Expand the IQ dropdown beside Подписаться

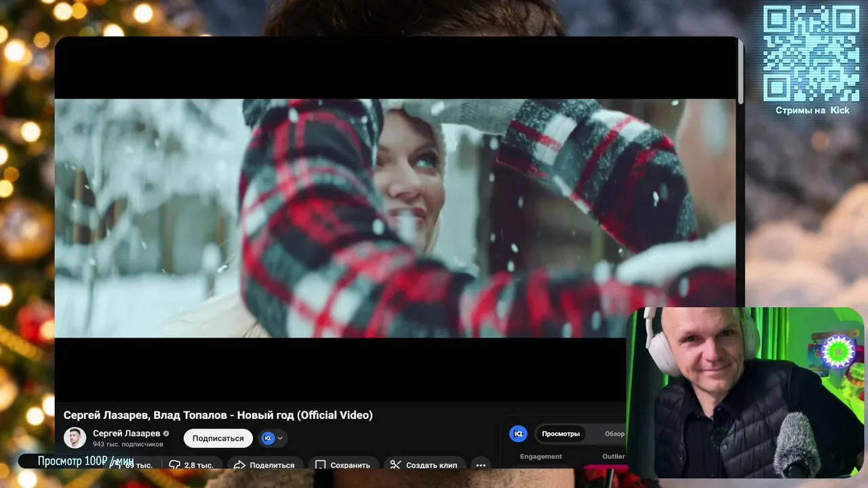click(x=273, y=439)
